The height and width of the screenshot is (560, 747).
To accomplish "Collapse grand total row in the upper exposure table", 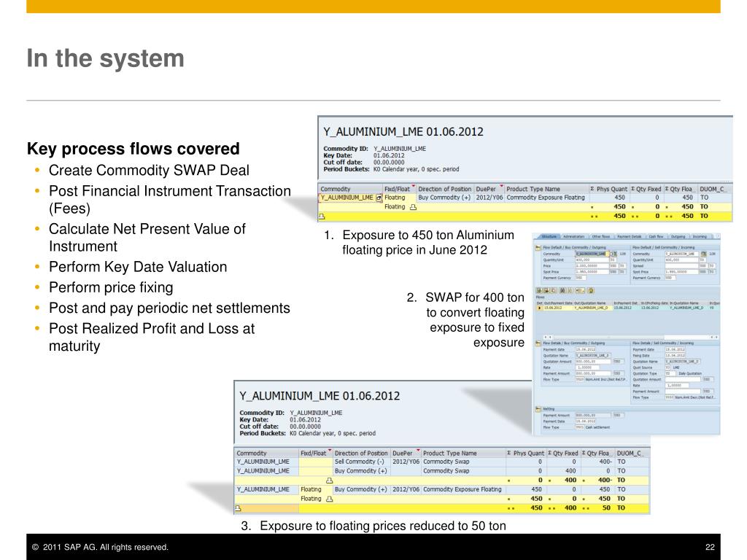I will [322, 216].
